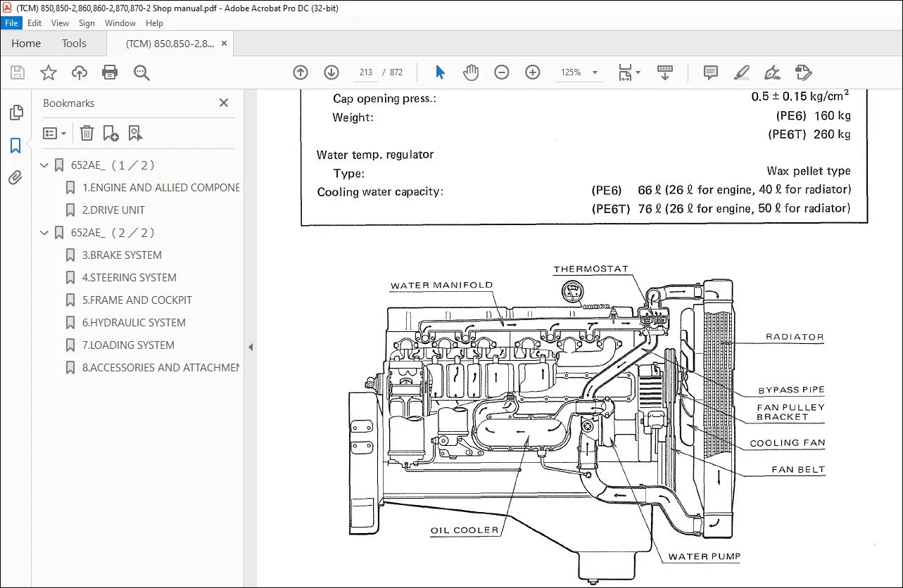
Task: Click the THERMOSTAT label in diagram
Action: [x=591, y=269]
